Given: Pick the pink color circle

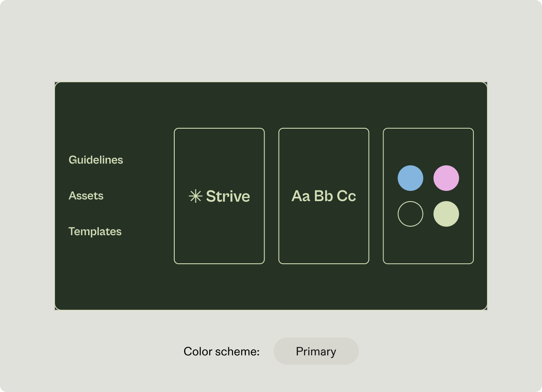Looking at the screenshot, I should click(446, 178).
